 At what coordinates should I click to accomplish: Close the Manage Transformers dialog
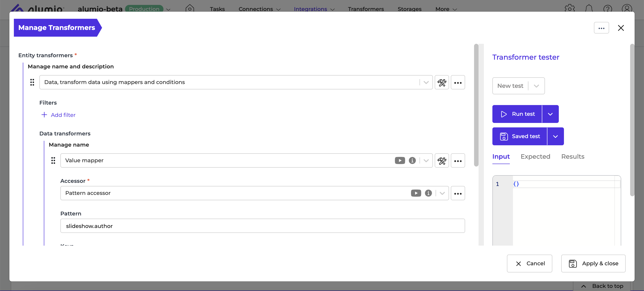(621, 28)
